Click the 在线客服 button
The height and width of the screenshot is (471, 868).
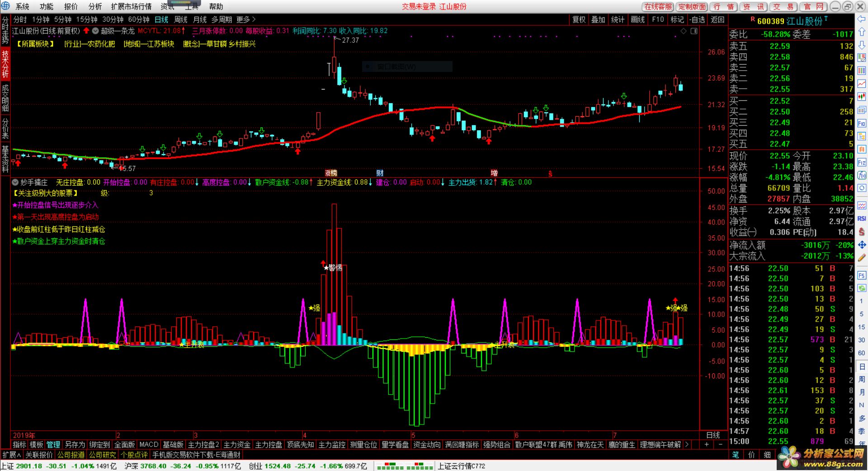658,6
